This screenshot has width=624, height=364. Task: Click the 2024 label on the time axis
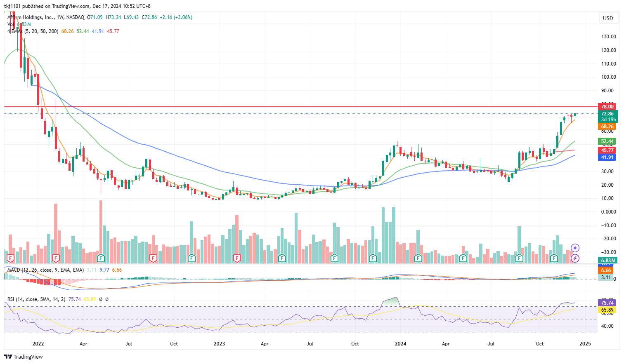tap(400, 344)
